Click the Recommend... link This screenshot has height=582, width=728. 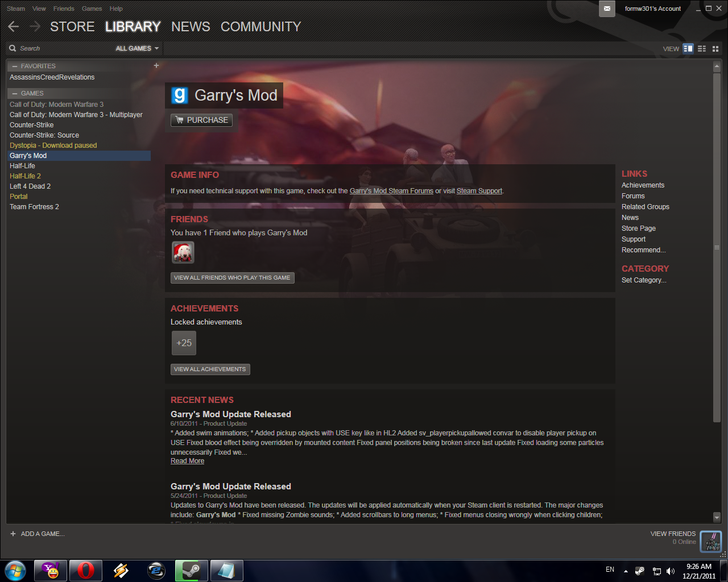click(x=644, y=250)
